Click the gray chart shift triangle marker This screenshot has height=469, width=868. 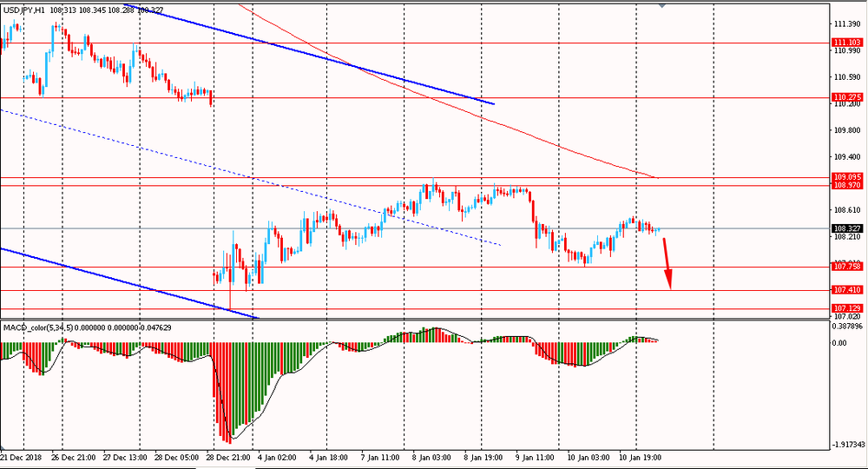coord(661,4)
